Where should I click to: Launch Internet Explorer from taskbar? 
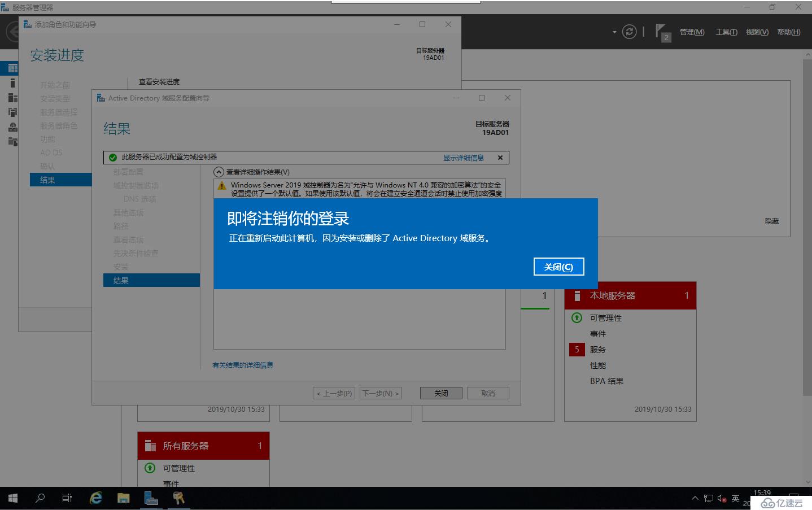[96, 498]
